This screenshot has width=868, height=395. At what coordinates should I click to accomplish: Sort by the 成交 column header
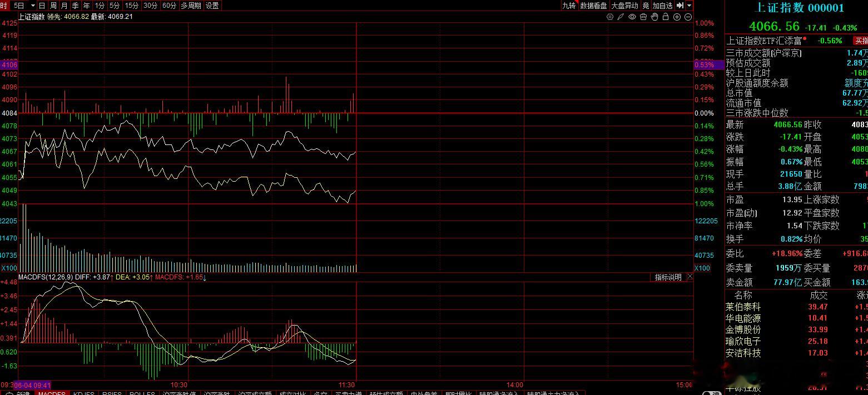pos(819,295)
